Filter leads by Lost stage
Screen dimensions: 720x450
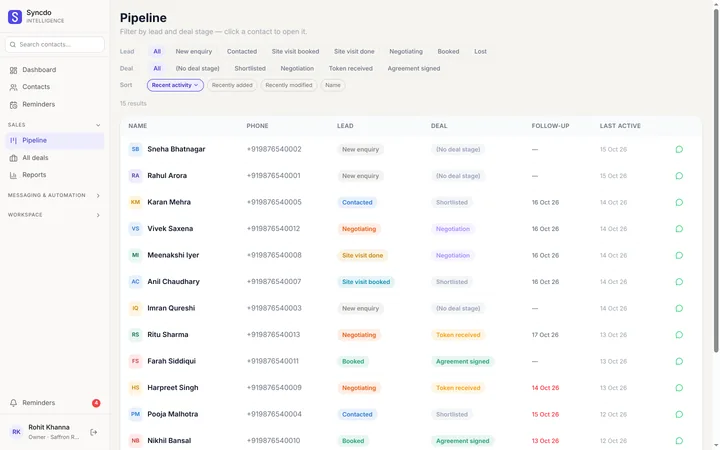(480, 51)
